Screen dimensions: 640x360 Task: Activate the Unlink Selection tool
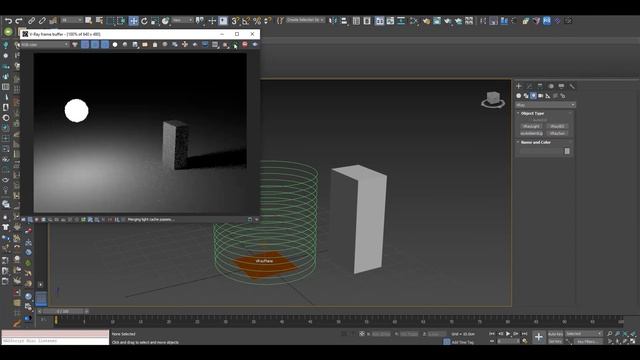coord(42,20)
